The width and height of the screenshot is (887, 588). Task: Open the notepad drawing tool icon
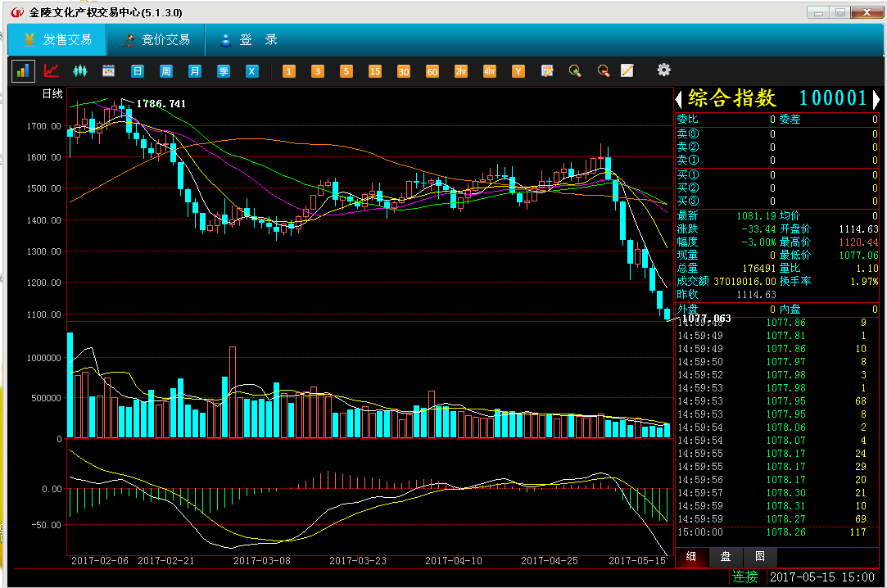point(627,70)
